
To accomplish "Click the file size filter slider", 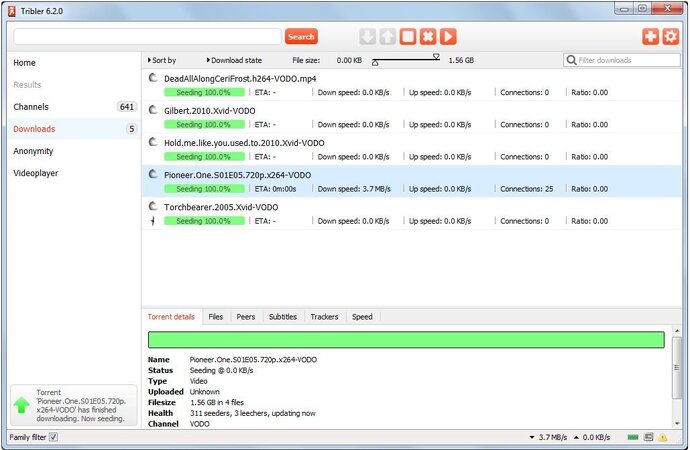I will 406,61.
